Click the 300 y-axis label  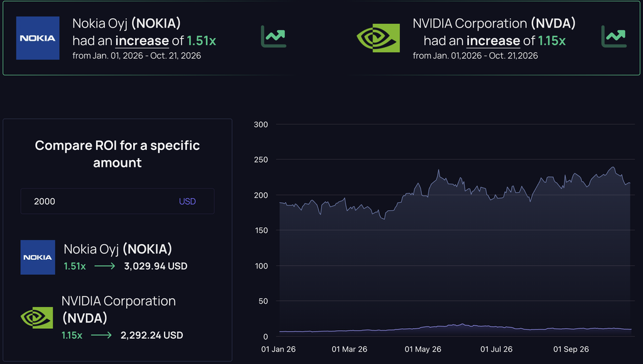tap(261, 125)
